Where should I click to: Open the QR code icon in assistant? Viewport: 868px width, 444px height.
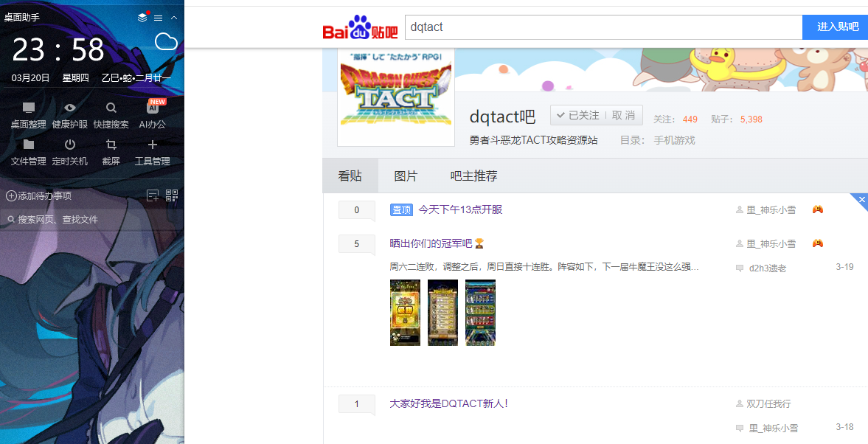tap(172, 195)
